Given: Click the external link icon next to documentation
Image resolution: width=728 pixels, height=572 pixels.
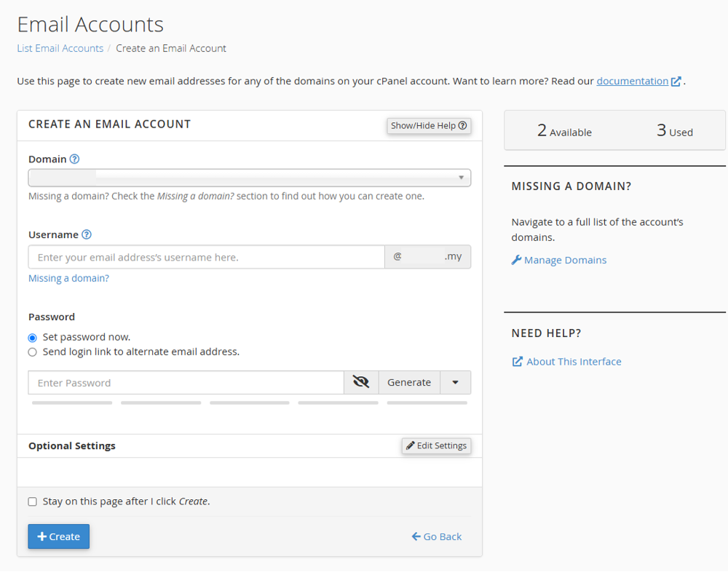Looking at the screenshot, I should pyautogui.click(x=676, y=82).
